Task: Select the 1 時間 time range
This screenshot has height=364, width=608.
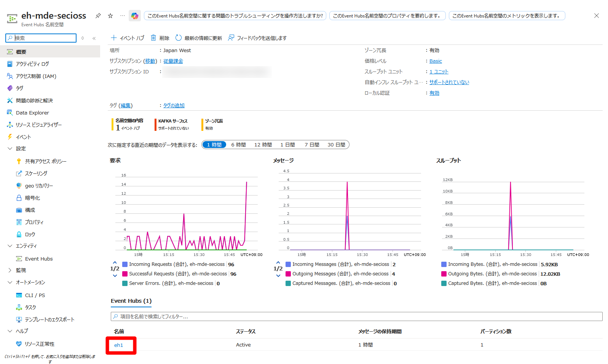Action: (214, 145)
